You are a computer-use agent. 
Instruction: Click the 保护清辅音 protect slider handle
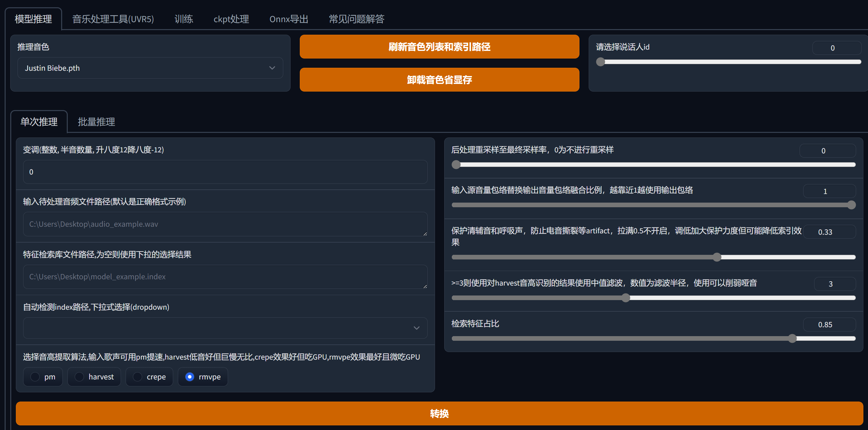pyautogui.click(x=717, y=257)
